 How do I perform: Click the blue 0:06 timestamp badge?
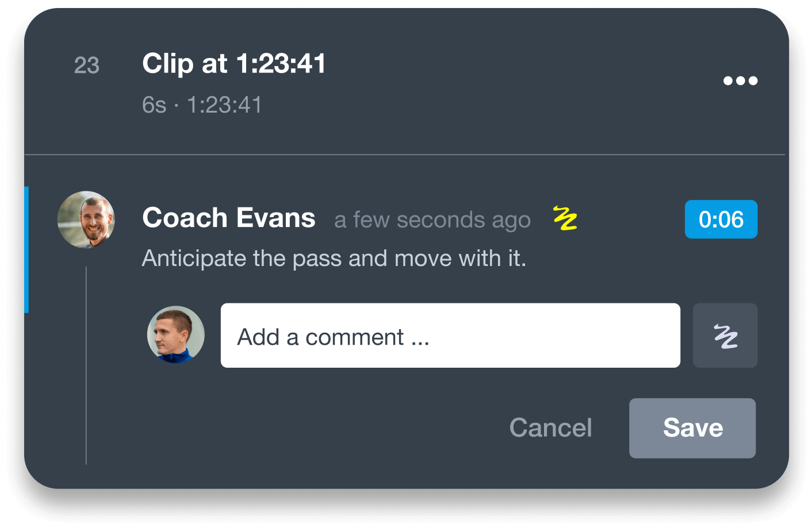[x=721, y=219]
